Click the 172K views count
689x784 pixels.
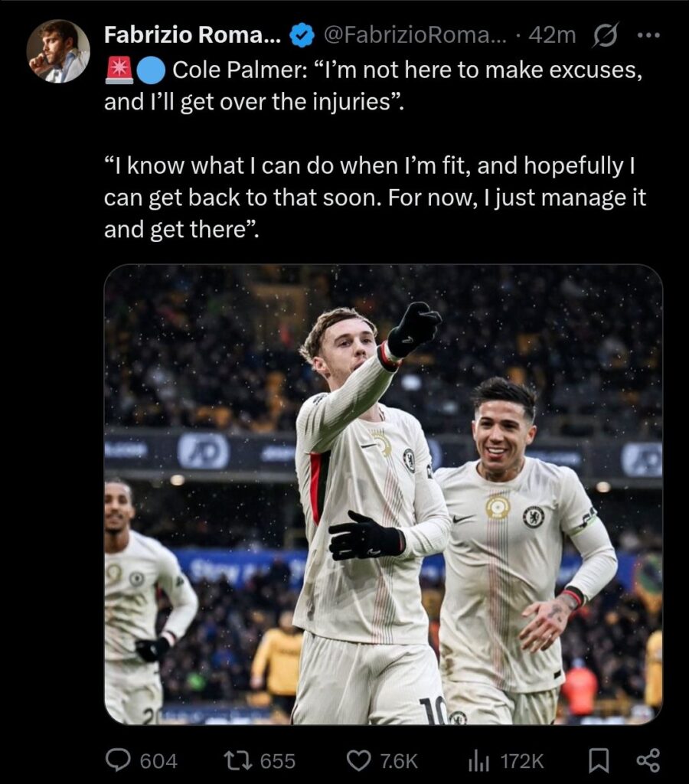[x=522, y=761]
